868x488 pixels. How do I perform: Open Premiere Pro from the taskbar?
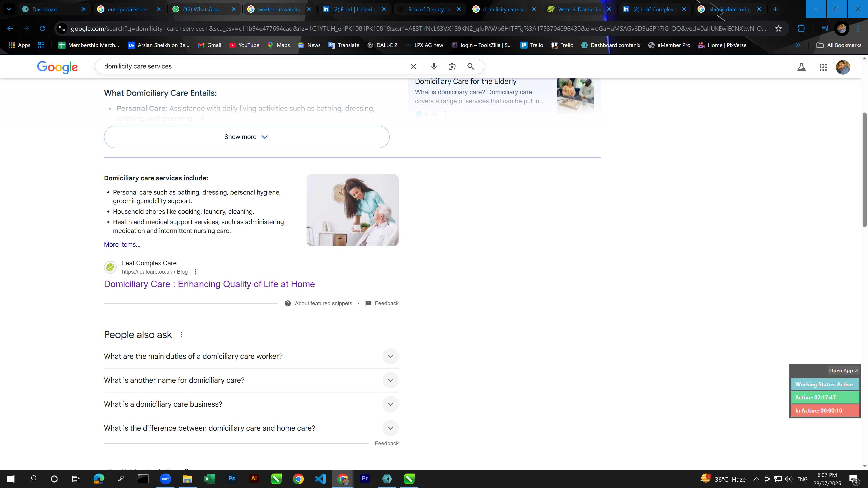365,479
